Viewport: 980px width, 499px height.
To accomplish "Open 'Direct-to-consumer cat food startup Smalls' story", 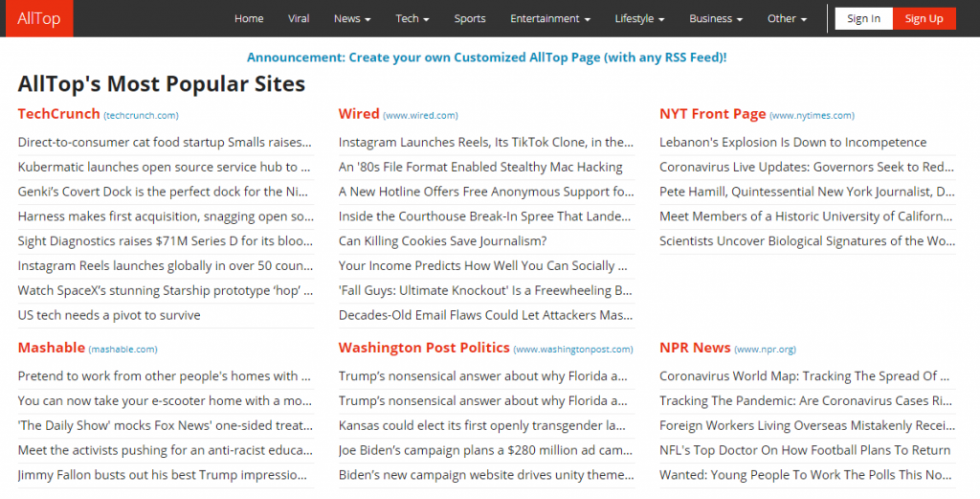I will pyautogui.click(x=165, y=143).
